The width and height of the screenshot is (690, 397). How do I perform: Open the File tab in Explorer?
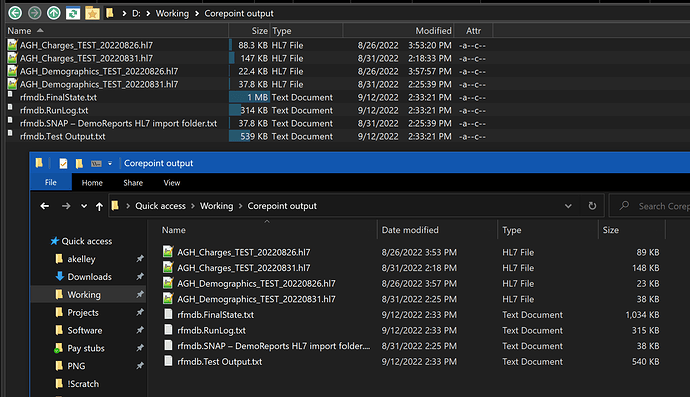coord(51,182)
